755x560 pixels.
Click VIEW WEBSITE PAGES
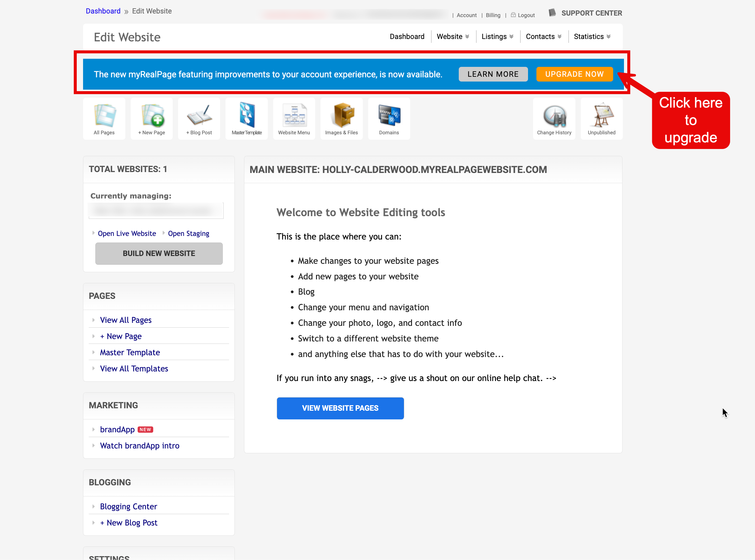[340, 408]
